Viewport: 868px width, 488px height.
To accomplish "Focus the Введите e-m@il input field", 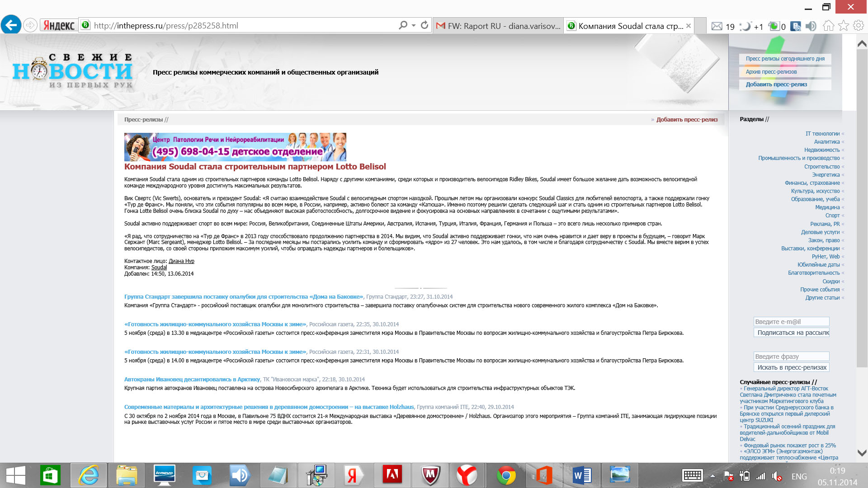I will [x=791, y=322].
